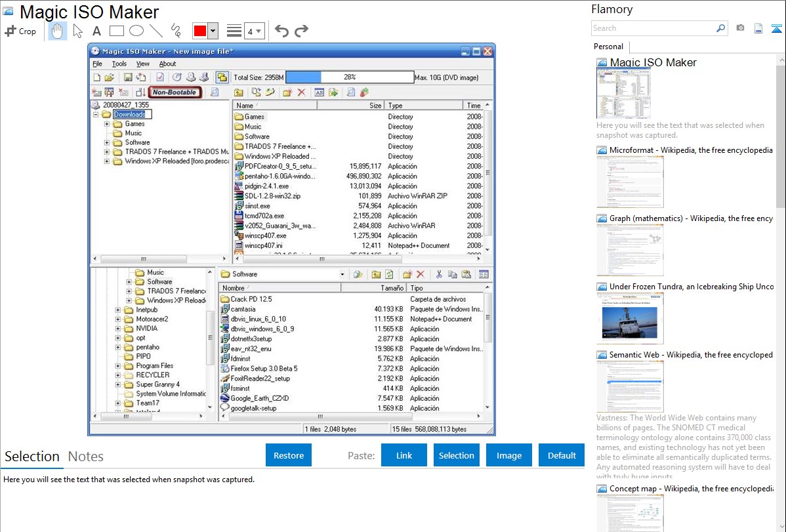Image resolution: width=786 pixels, height=532 pixels.
Task: Click the Save floppy disk icon
Action: click(x=128, y=77)
